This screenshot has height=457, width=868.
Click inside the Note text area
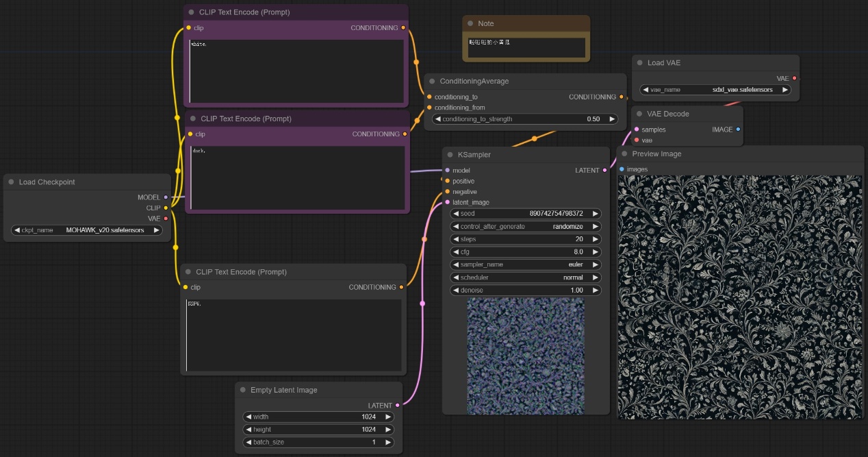click(526, 48)
